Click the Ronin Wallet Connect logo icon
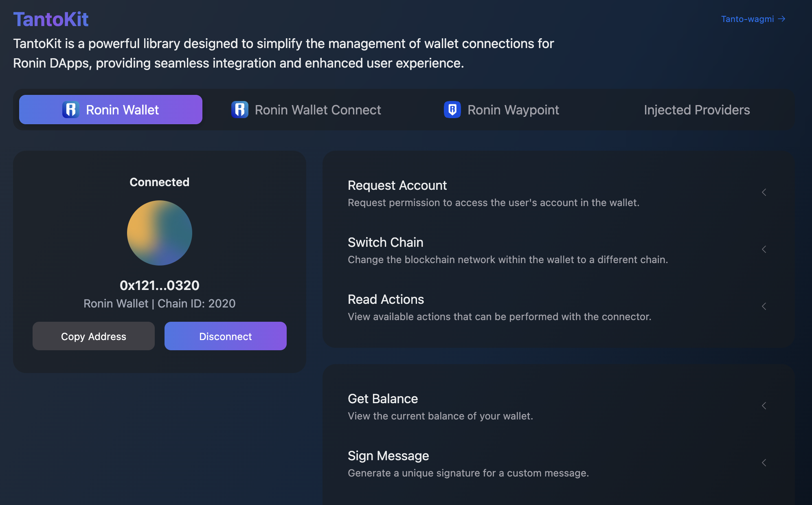The image size is (812, 505). [x=240, y=110]
